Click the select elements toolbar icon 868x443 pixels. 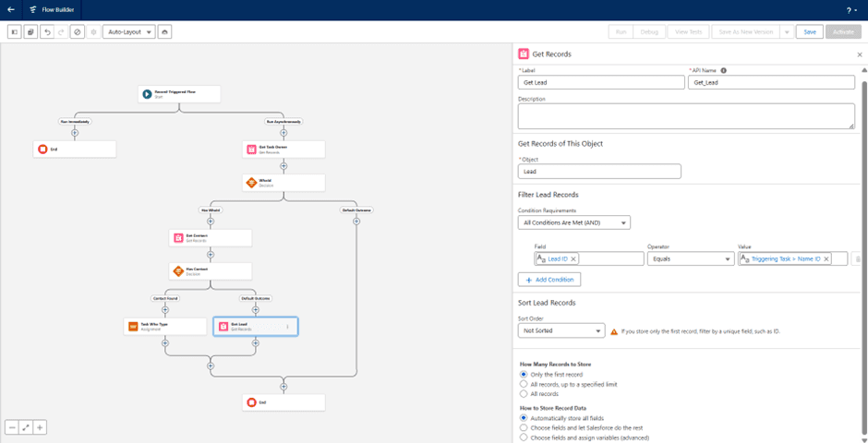30,32
